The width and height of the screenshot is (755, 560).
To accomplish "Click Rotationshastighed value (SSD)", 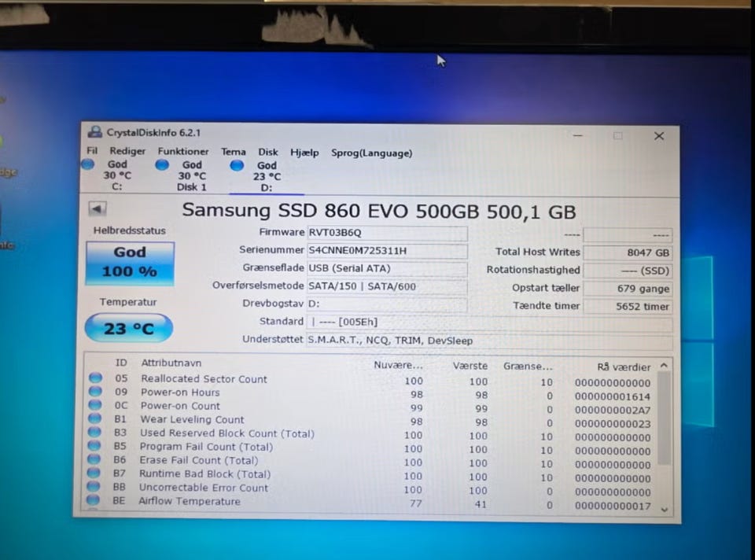I will pyautogui.click(x=628, y=271).
